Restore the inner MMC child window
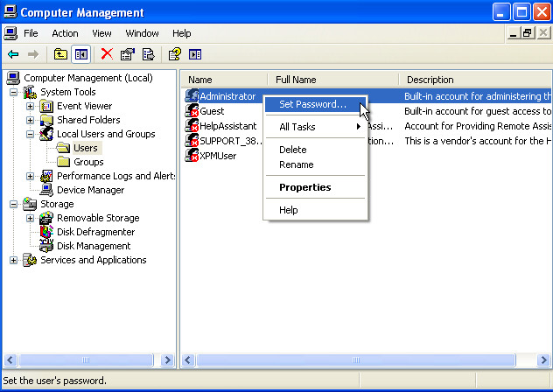 [x=528, y=33]
